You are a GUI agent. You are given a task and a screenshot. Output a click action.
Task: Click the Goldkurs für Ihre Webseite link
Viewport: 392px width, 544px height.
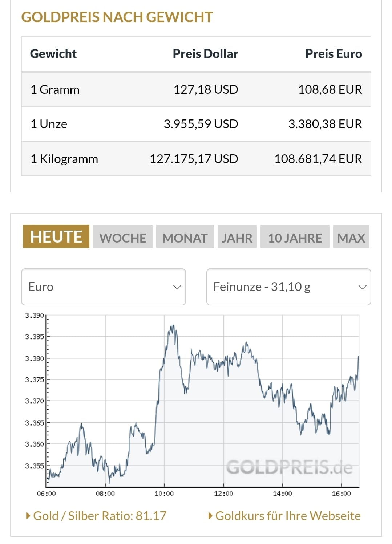[288, 516]
